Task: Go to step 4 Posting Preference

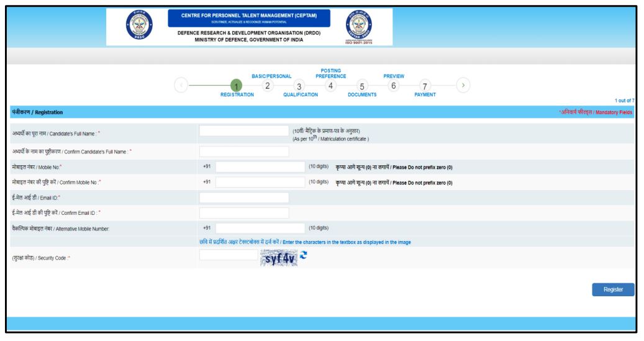Action: (x=330, y=86)
